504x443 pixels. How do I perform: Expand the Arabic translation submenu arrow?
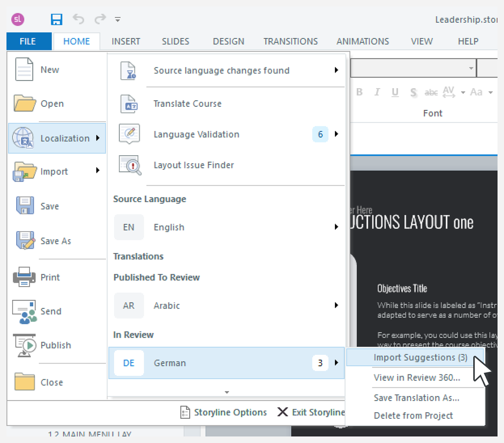coord(336,305)
